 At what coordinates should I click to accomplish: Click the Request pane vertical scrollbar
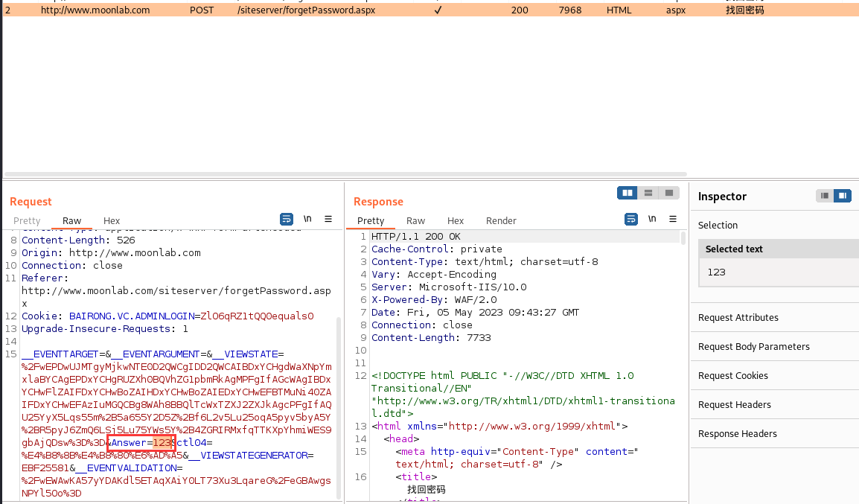click(339, 408)
